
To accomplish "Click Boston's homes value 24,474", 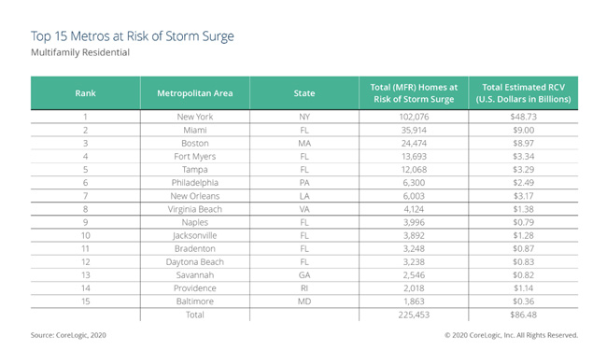I will [x=414, y=143].
